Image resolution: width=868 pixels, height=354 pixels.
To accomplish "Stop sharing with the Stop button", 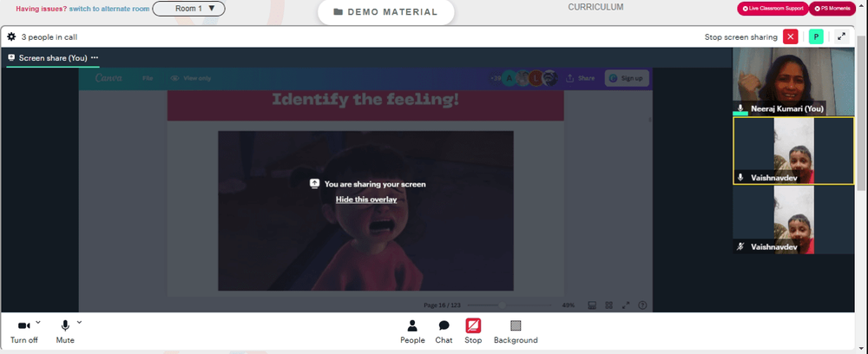I will [x=473, y=331].
